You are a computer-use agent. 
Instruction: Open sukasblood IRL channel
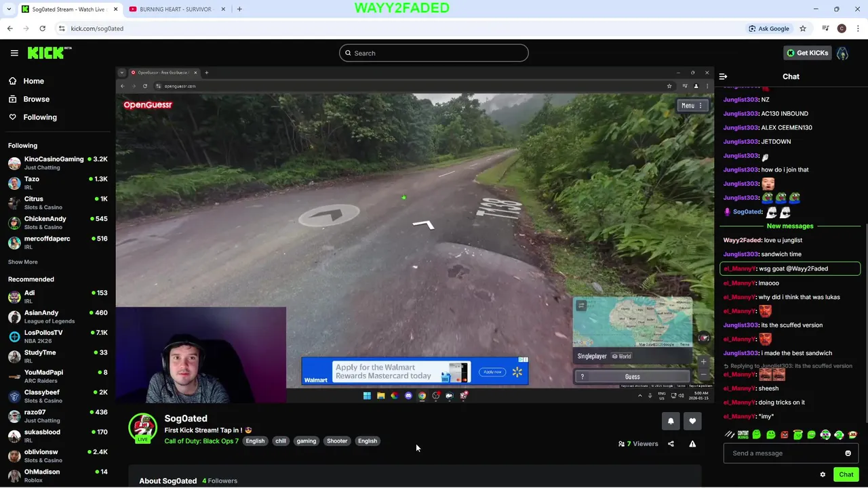coord(58,435)
